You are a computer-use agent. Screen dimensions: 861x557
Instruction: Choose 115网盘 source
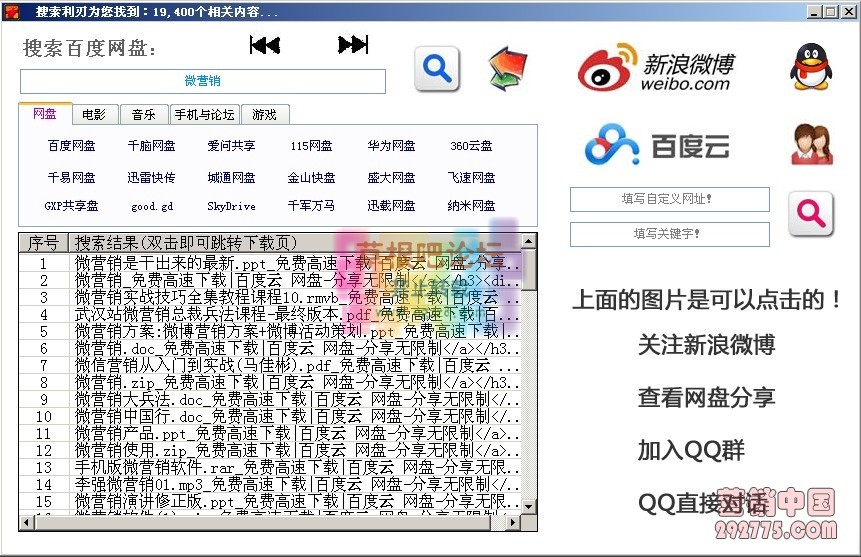pos(311,146)
